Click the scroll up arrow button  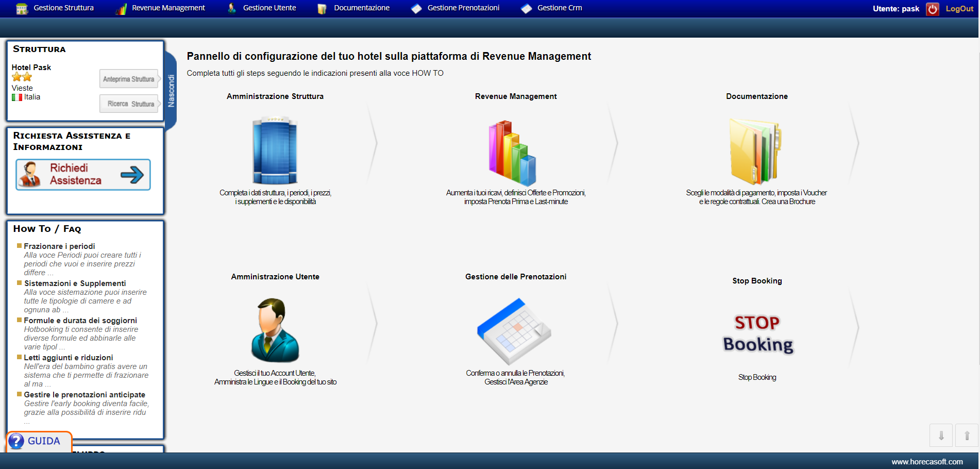click(967, 435)
